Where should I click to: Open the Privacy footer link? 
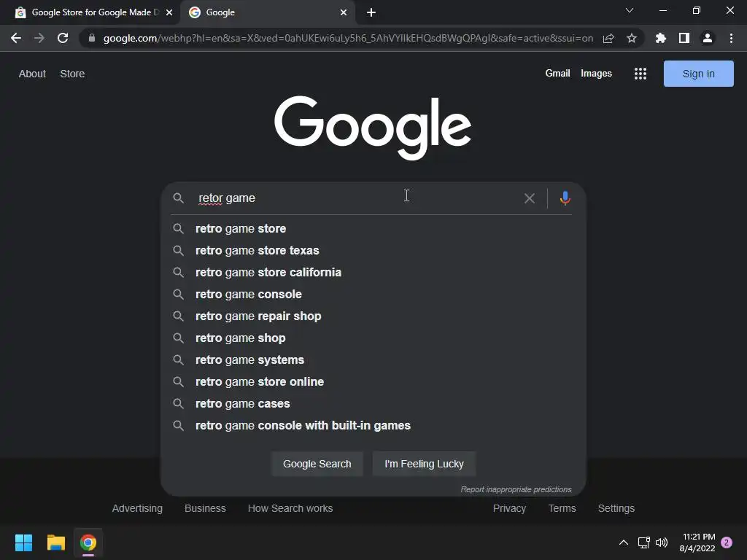(509, 508)
